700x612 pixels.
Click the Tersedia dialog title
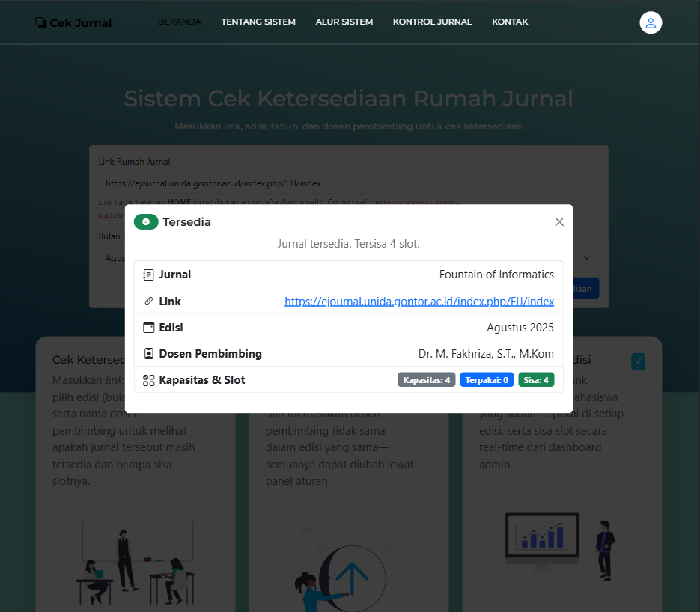click(x=186, y=222)
